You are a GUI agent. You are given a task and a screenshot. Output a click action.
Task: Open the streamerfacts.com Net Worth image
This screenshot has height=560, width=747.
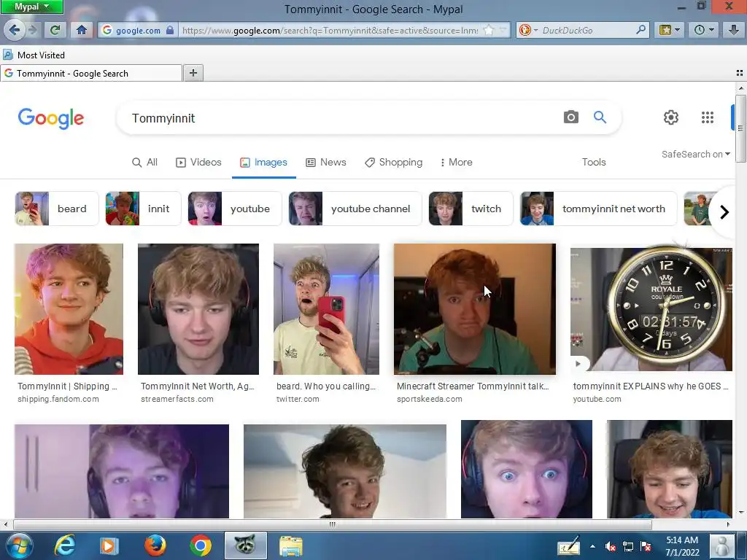(x=198, y=309)
